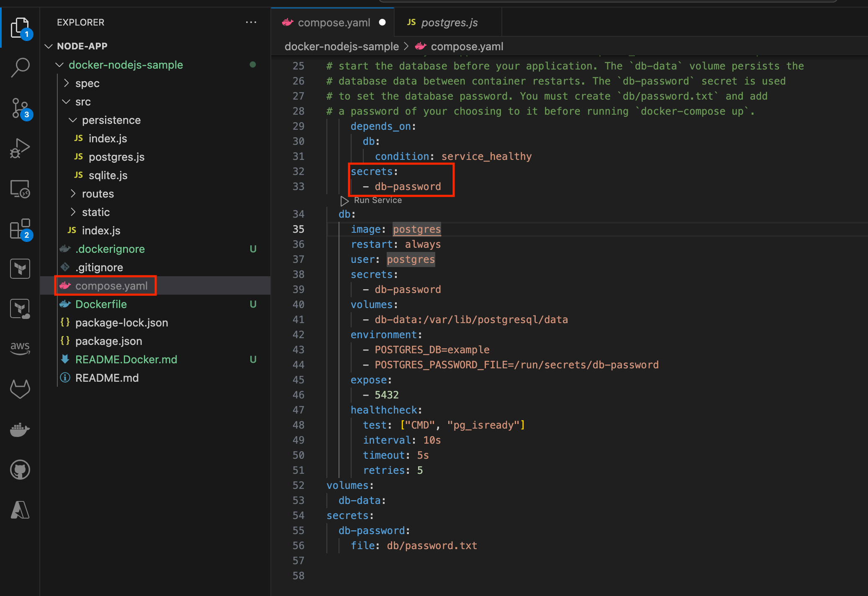Expand the static folder
868x596 pixels.
click(x=73, y=212)
